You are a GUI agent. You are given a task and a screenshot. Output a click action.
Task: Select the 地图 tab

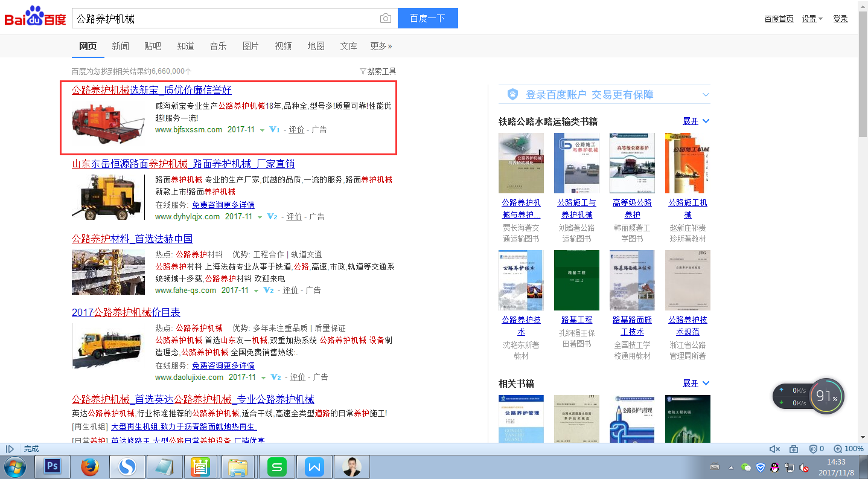click(316, 46)
